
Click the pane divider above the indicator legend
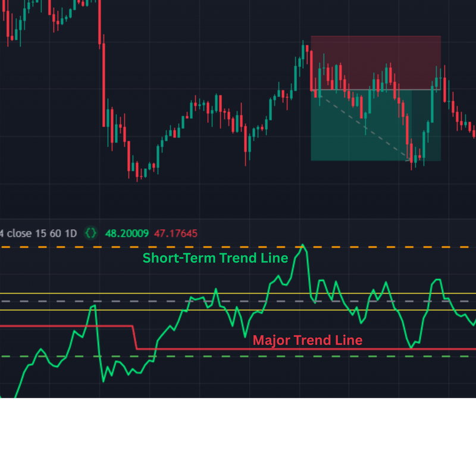238,220
